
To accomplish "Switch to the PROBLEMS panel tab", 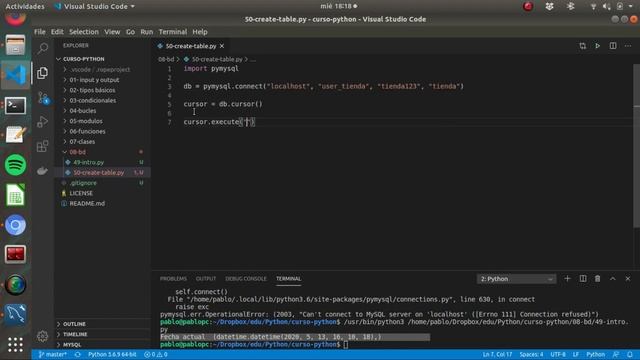I will pos(173,278).
